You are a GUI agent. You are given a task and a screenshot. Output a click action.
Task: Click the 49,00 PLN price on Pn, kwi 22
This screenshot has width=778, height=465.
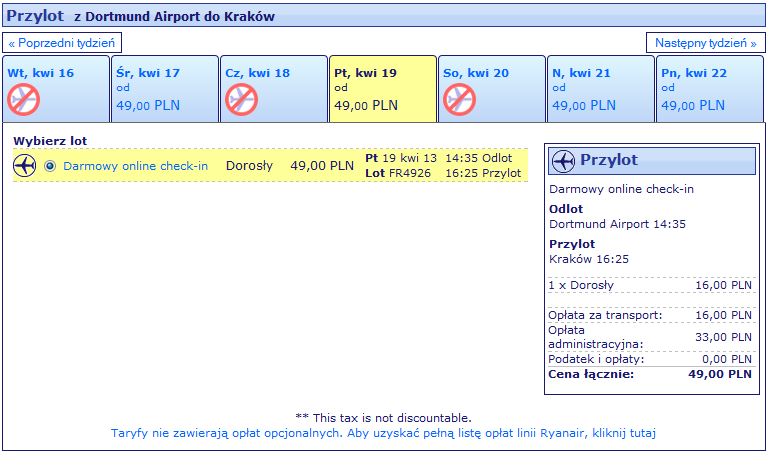click(693, 105)
